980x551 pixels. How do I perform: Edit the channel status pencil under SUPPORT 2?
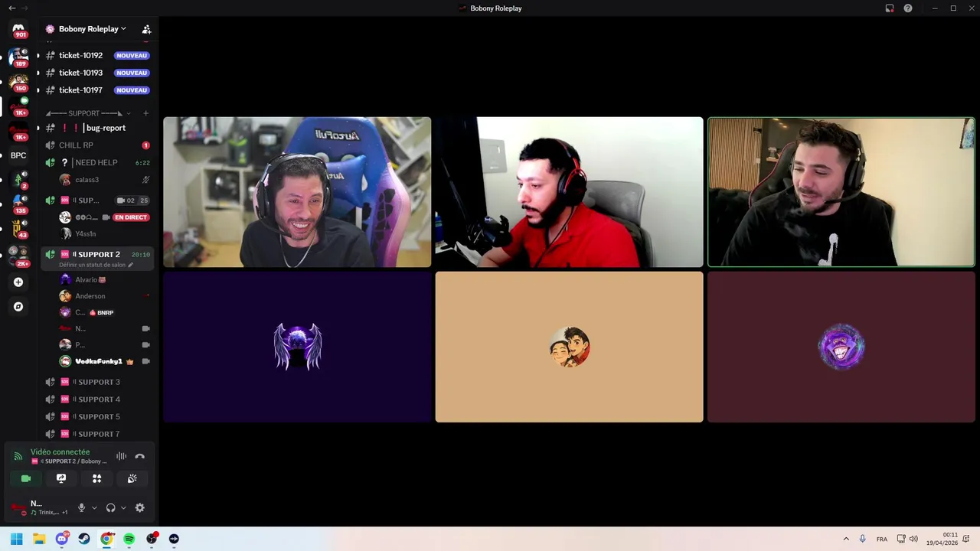[131, 265]
